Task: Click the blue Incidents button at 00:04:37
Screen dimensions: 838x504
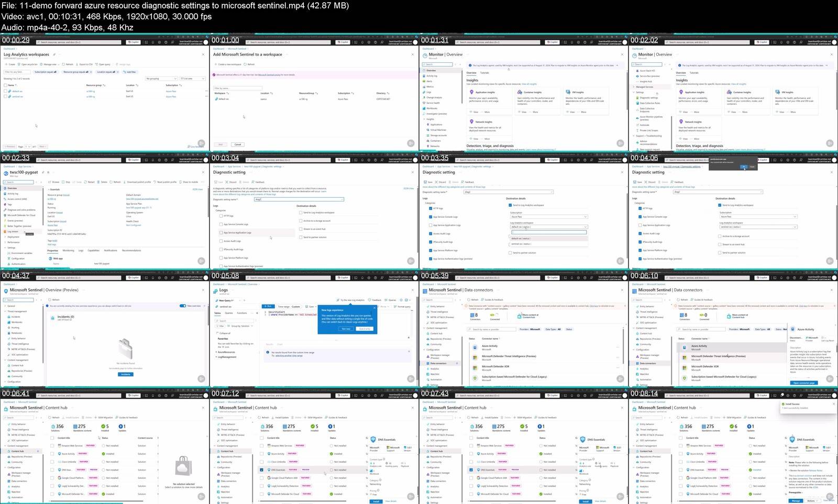Action: [x=126, y=374]
